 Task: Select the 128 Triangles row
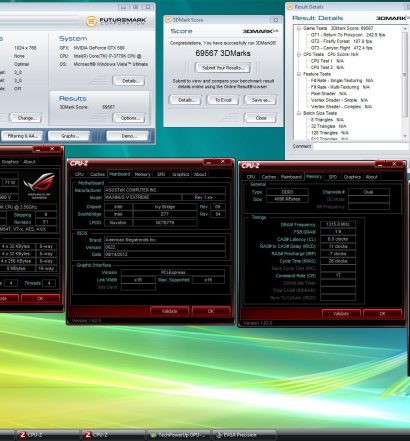pos(330,133)
